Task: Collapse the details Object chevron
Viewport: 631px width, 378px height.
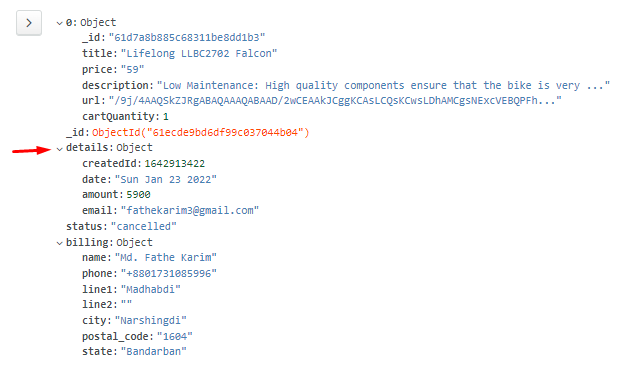Action: [60, 149]
